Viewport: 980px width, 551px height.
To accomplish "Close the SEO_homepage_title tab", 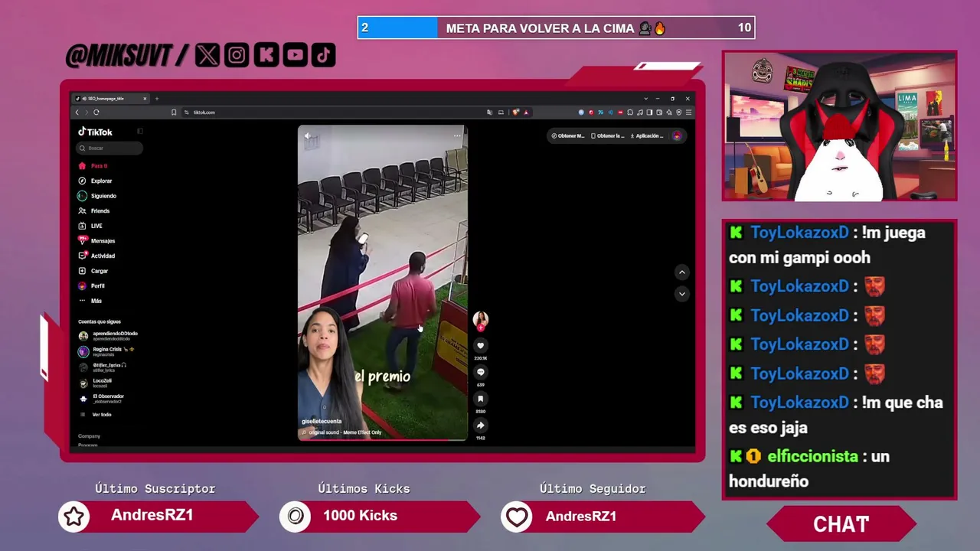I will (145, 99).
